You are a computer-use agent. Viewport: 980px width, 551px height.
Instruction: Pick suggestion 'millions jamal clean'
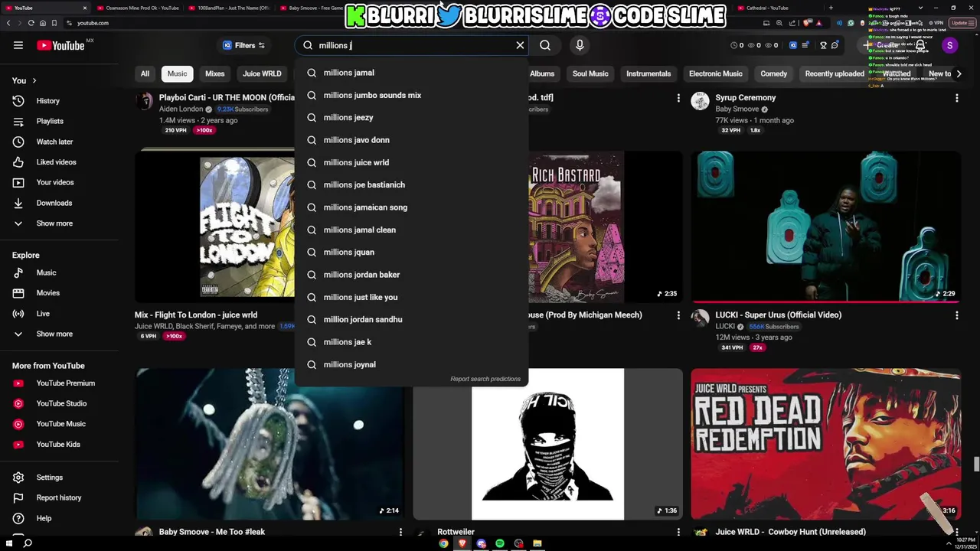(411, 230)
